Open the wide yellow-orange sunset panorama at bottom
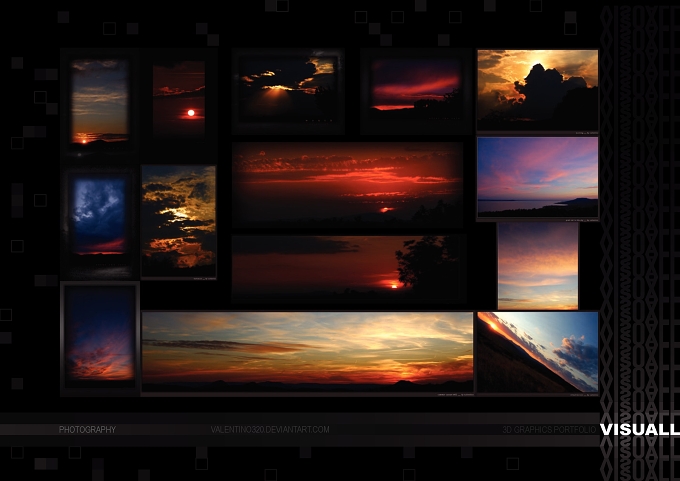This screenshot has height=481, width=680. coord(307,352)
